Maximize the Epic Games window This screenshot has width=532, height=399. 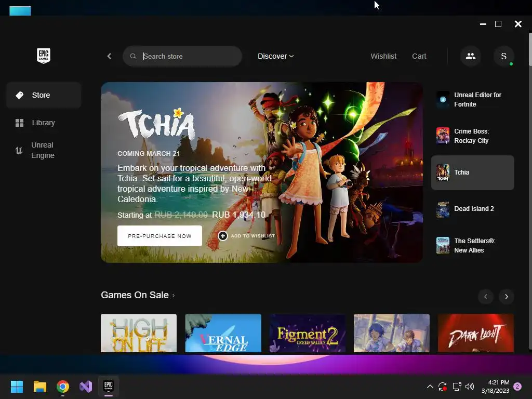tap(498, 24)
